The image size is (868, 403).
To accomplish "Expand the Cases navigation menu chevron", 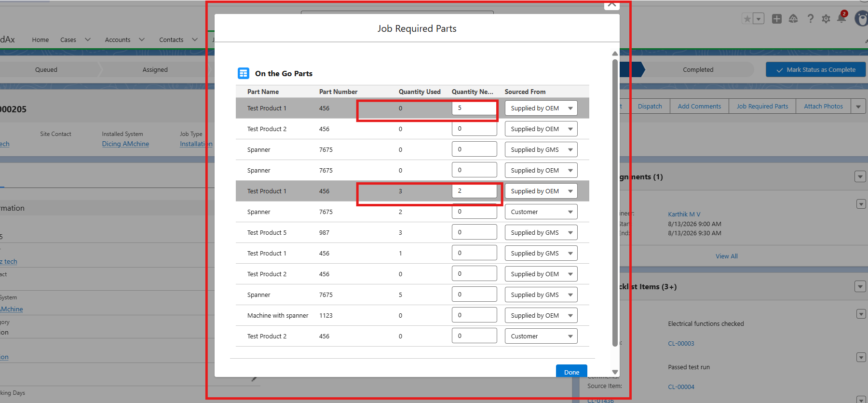I will [x=88, y=40].
